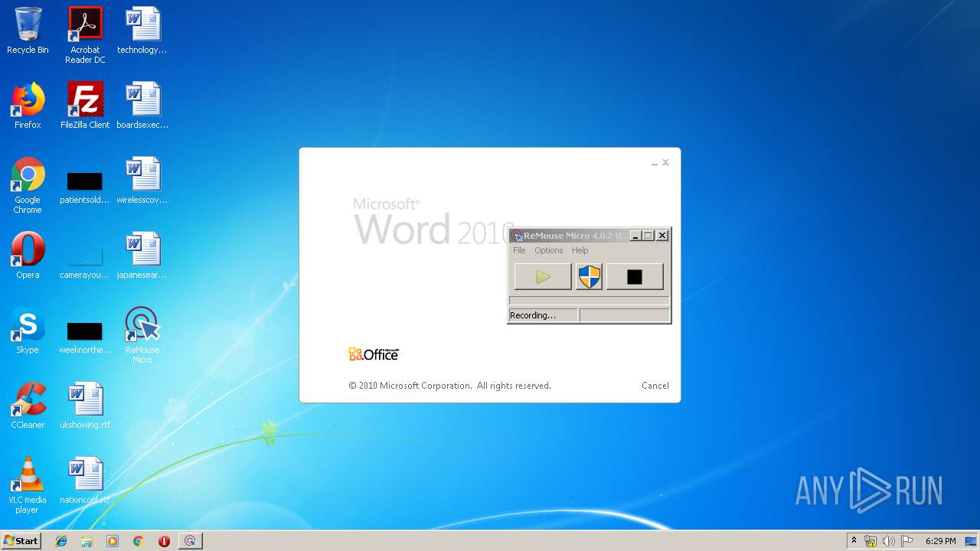Click the Recording status text
980x551 pixels.
coord(533,315)
